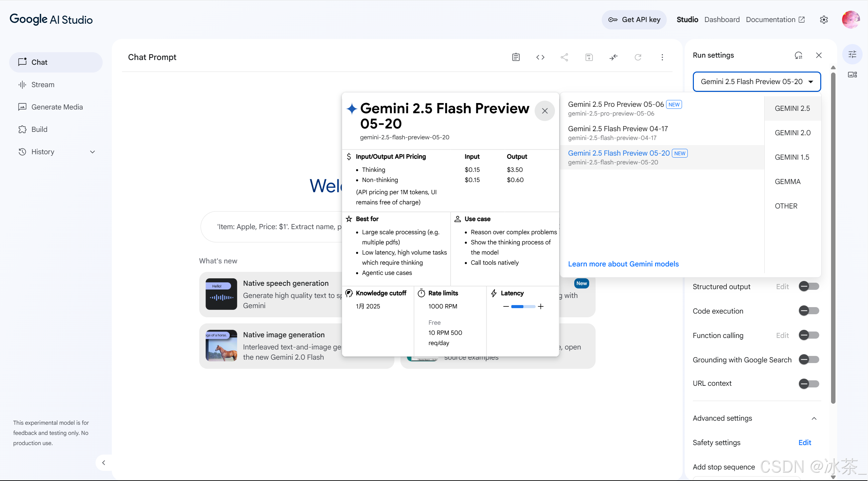Click Edit next to Structured output
Viewport: 868px width, 481px height.
coord(782,287)
